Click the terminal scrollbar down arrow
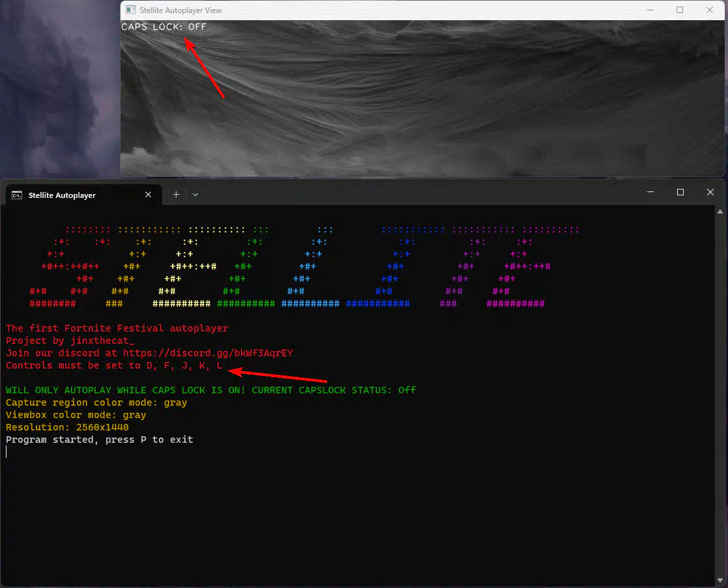The height and width of the screenshot is (588, 728). tap(720, 580)
